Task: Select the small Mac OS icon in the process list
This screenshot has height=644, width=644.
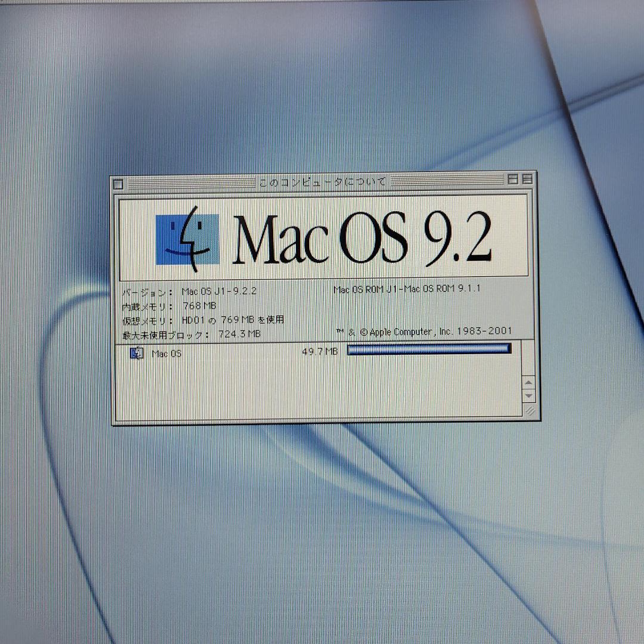Action: tap(137, 352)
